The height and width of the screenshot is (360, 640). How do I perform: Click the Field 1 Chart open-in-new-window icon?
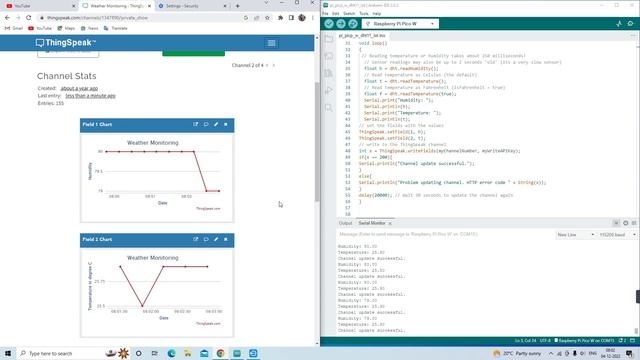pos(196,124)
